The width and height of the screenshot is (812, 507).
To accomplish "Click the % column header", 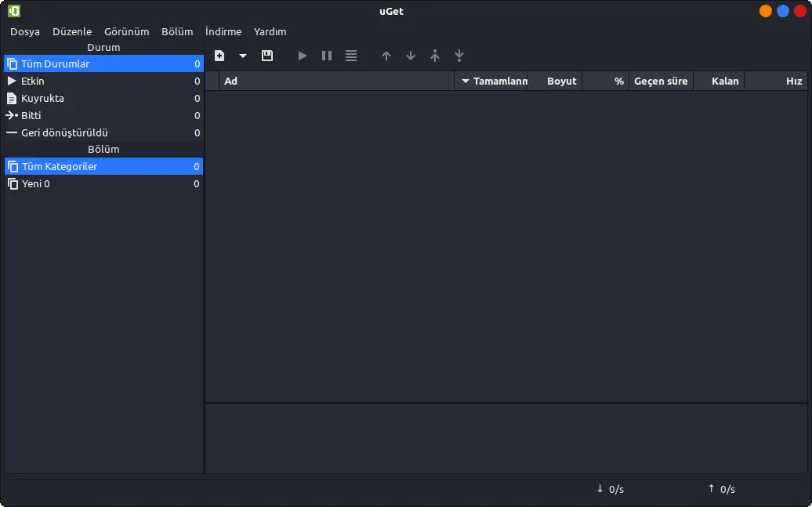I will pyautogui.click(x=605, y=81).
